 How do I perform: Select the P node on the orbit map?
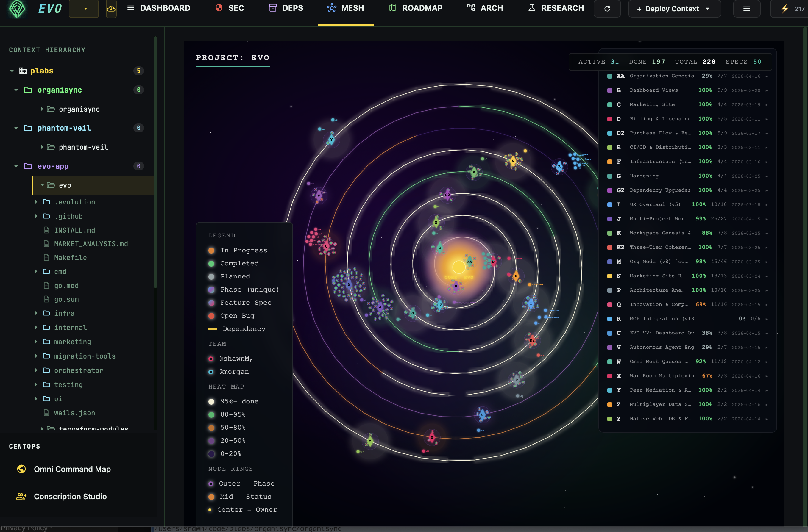(516, 380)
